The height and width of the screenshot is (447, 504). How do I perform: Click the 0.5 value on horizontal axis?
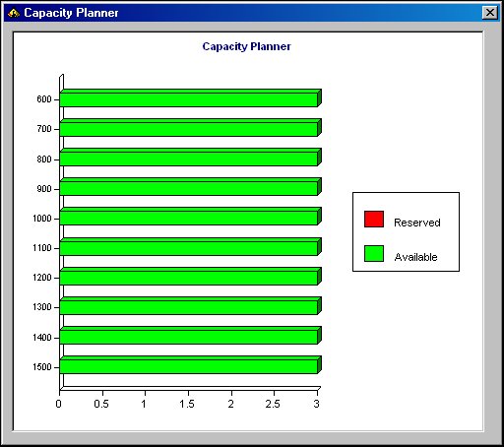101,404
